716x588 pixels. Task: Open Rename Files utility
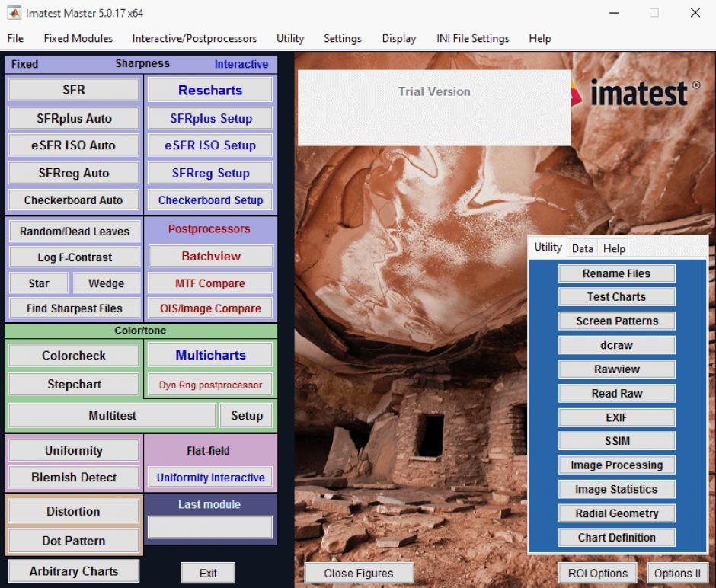coord(616,273)
